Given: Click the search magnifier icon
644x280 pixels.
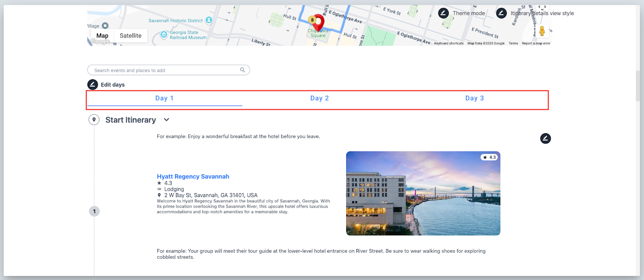Looking at the screenshot, I should (243, 70).
